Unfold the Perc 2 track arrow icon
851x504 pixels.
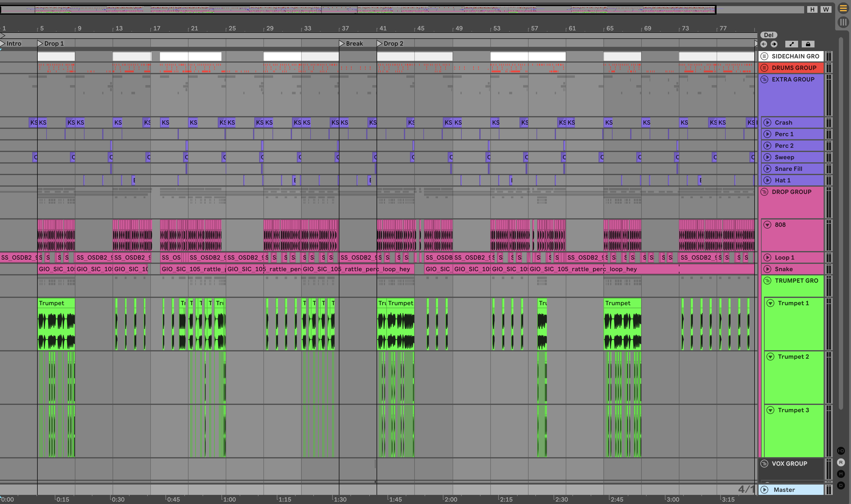click(x=767, y=146)
